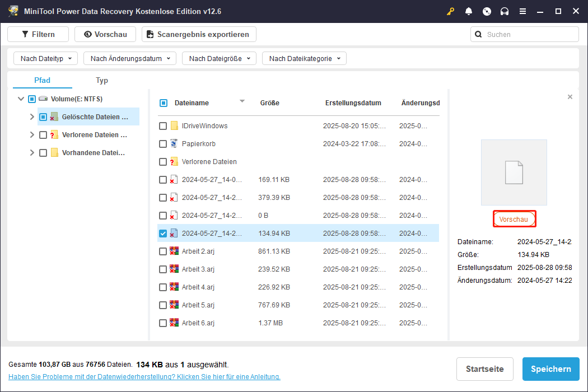This screenshot has height=392, width=588.
Task: Click the Verlorene Dateien tree folder icon
Action: [x=54, y=134]
